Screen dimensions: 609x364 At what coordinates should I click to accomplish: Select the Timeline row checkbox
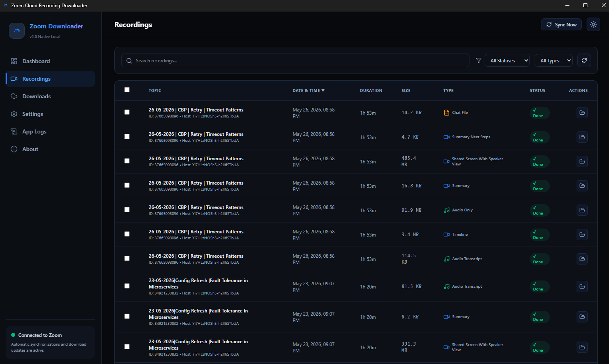coord(127,234)
